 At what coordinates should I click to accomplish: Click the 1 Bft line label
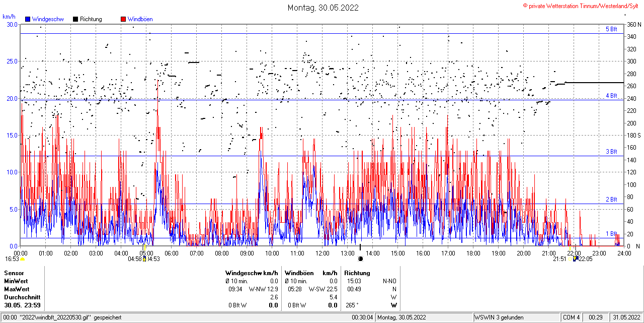coord(611,234)
